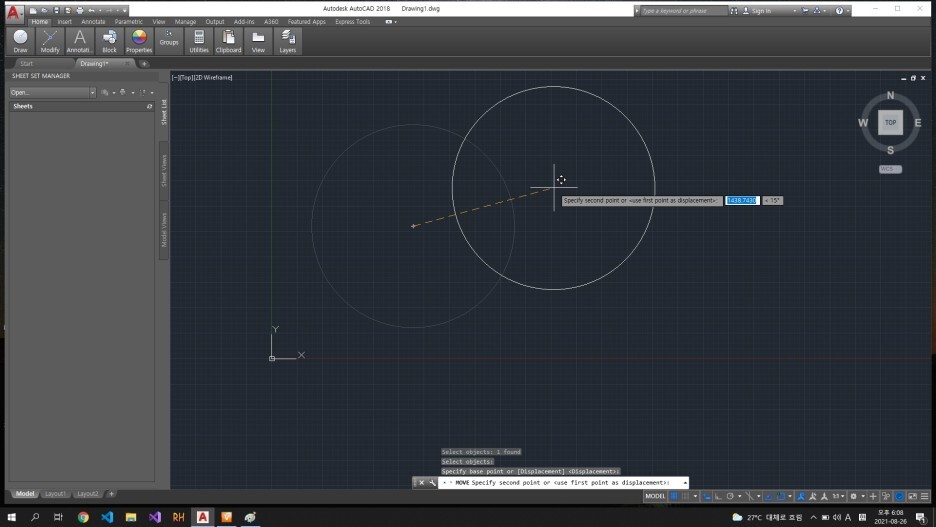This screenshot has width=936, height=527.
Task: Click the Save icon in quick access toolbar
Action: [56, 10]
